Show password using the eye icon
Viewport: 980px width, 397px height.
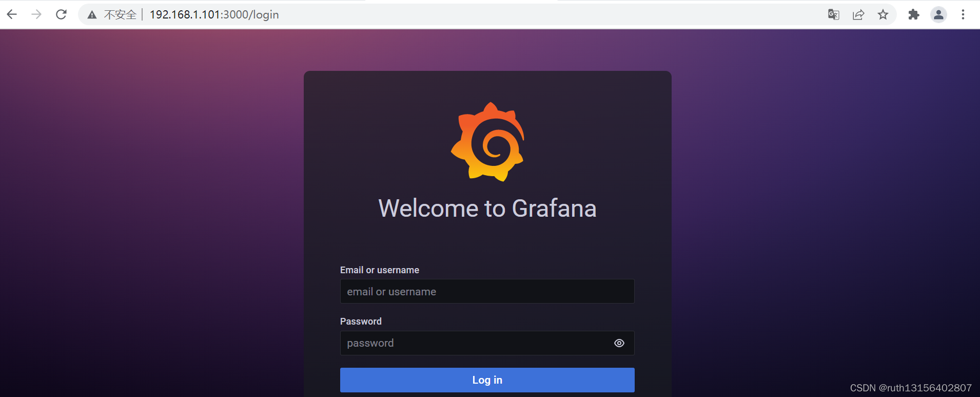tap(619, 343)
